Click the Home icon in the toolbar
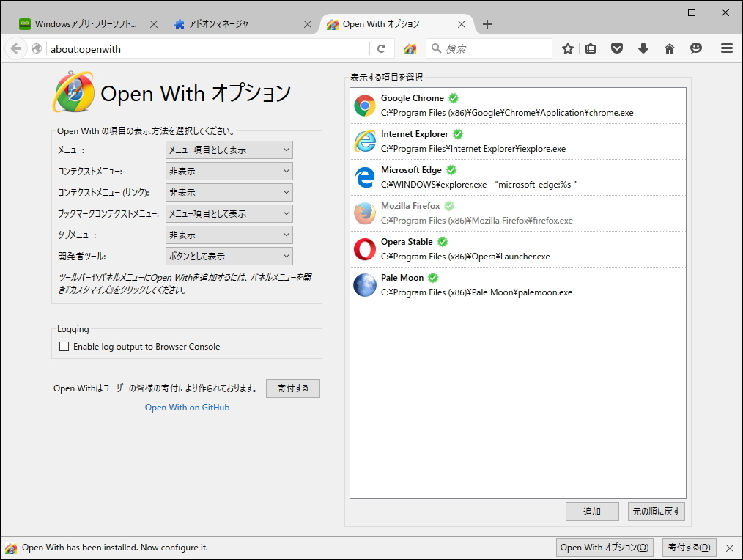The width and height of the screenshot is (743, 560). coord(670,48)
